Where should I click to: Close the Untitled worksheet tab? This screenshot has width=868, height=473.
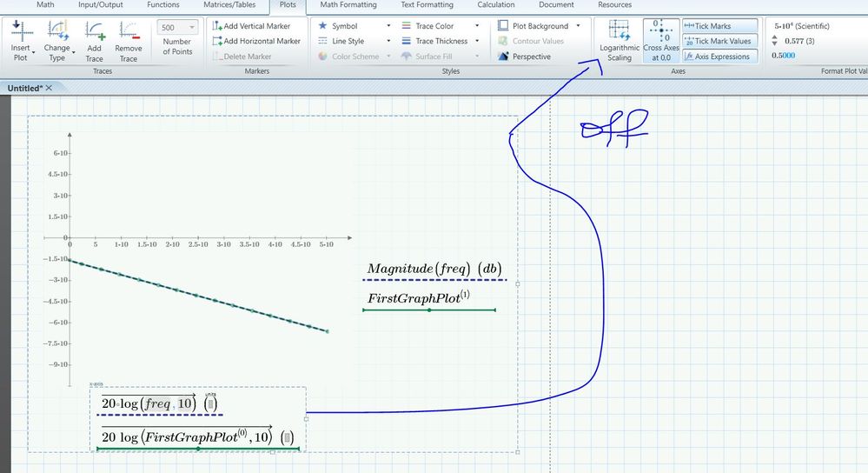(49, 88)
